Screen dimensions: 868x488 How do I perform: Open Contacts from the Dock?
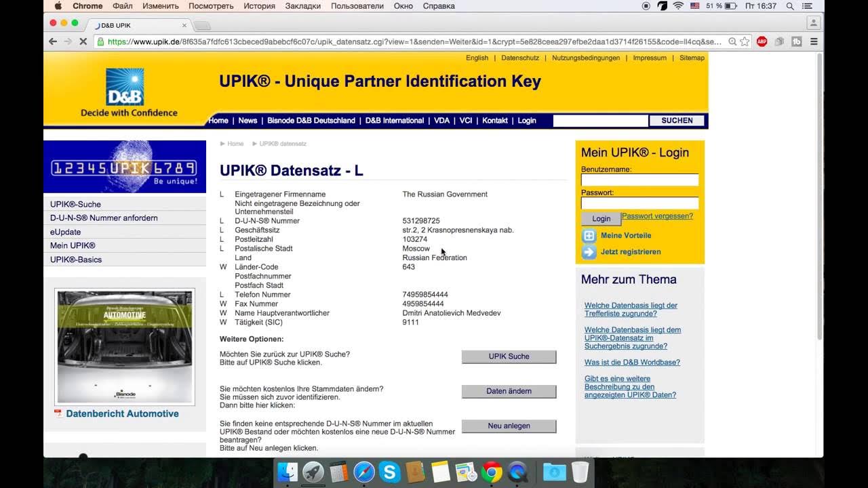click(415, 472)
